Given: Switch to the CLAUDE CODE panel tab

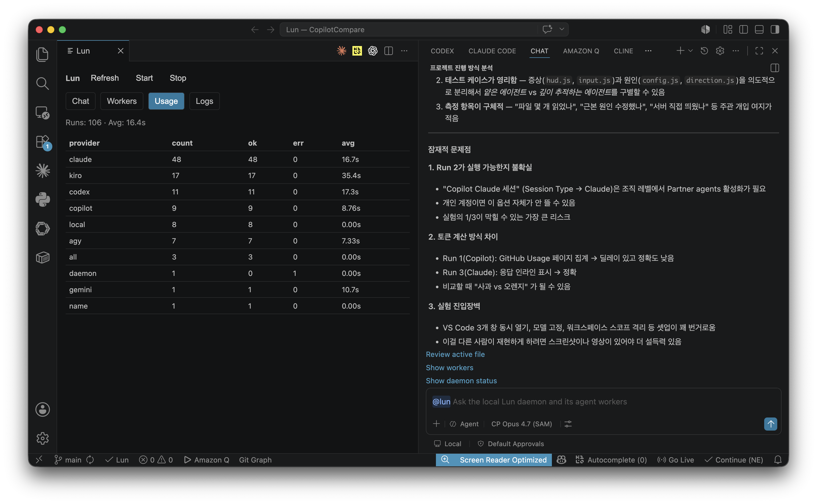Looking at the screenshot, I should 492,51.
